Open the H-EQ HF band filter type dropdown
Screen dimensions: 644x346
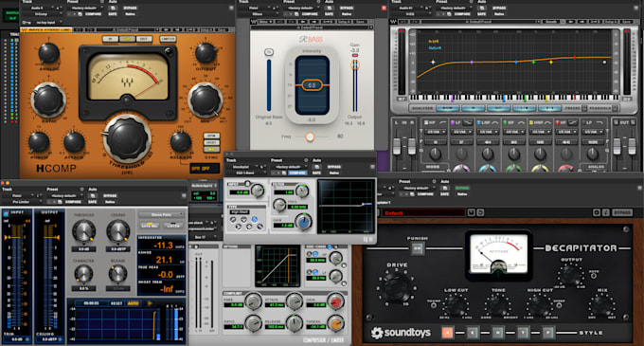pyautogui.click(x=565, y=132)
